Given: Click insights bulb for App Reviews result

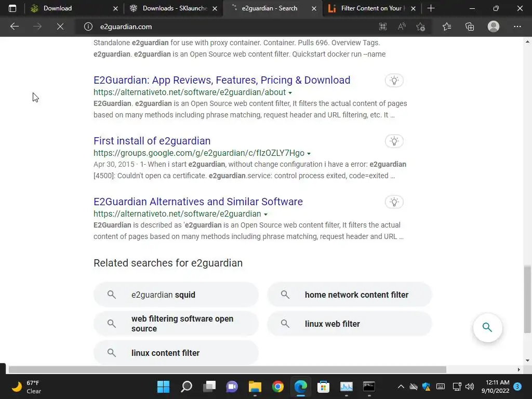Looking at the screenshot, I should [x=394, y=81].
